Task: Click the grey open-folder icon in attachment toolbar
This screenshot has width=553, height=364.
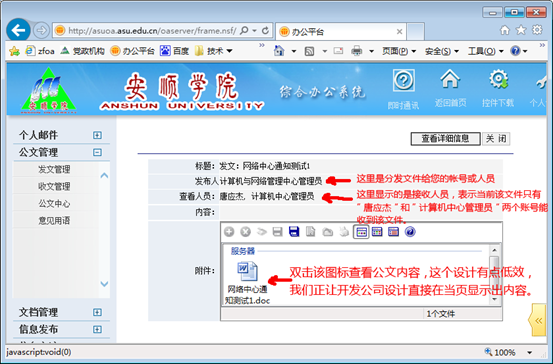Action: [328, 232]
